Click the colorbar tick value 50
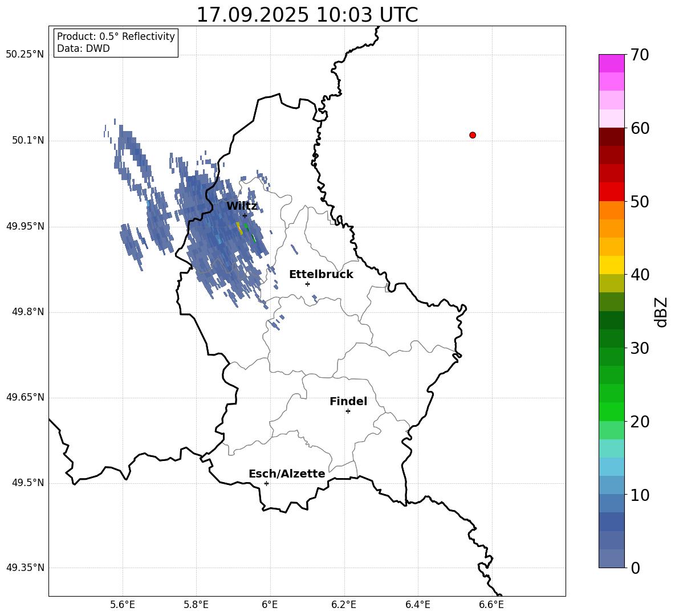Image resolution: width=675 pixels, height=616 pixels. click(x=640, y=202)
